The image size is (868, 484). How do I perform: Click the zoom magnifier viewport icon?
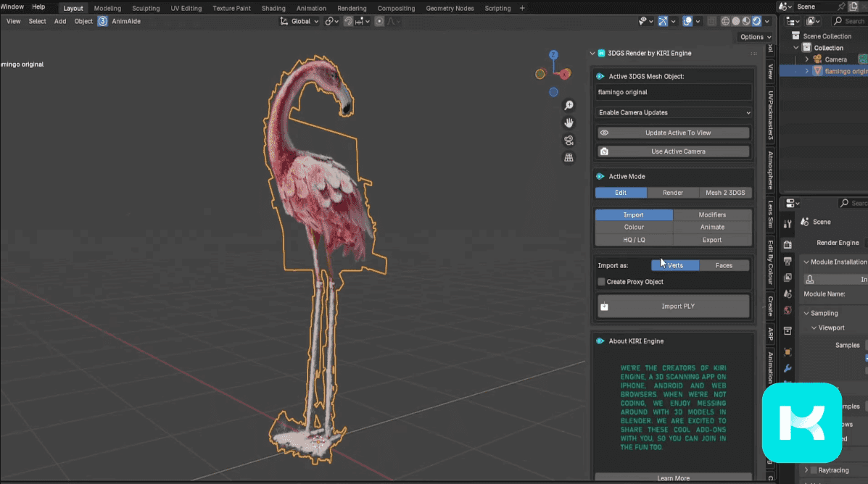(569, 106)
